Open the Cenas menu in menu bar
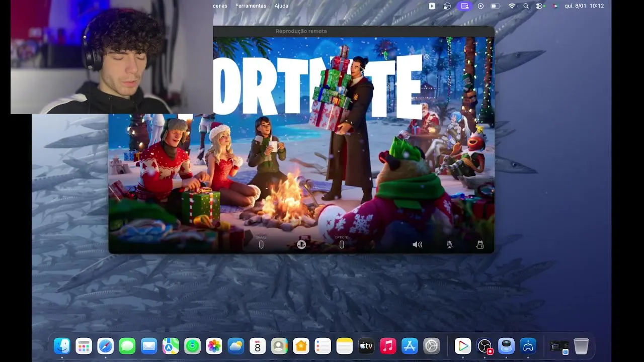Screen dimensions: 644x362 tap(220, 6)
